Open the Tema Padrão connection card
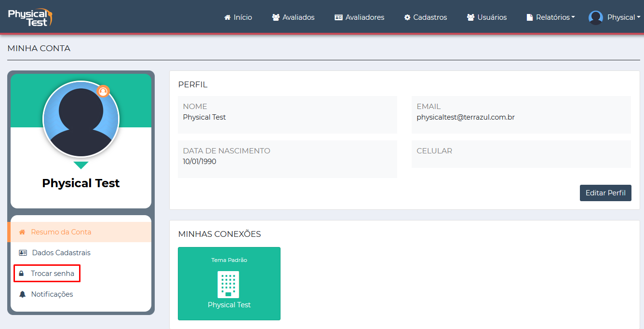This screenshot has height=329, width=644. (x=229, y=283)
